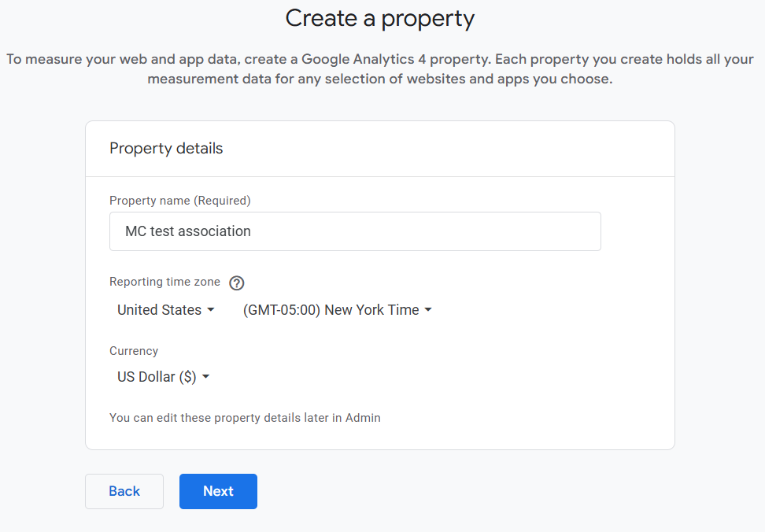Open the Reporting time zone help icon
Viewport: 765px width, 532px height.
coord(237,283)
